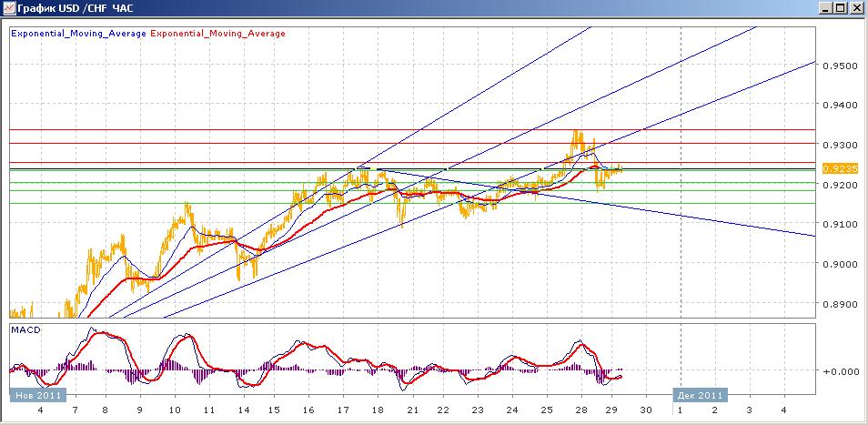The width and height of the screenshot is (868, 425).
Task: Maximize the USD/CHF chart window
Action: (840, 8)
